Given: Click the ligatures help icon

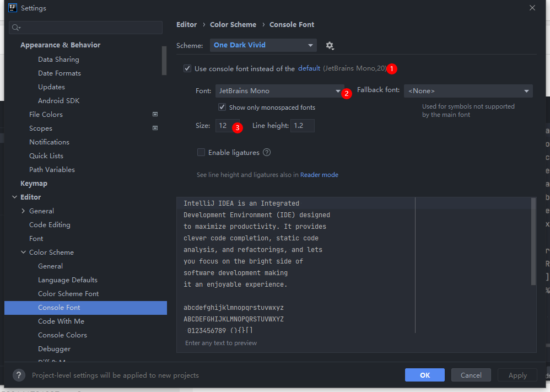Looking at the screenshot, I should 267,152.
